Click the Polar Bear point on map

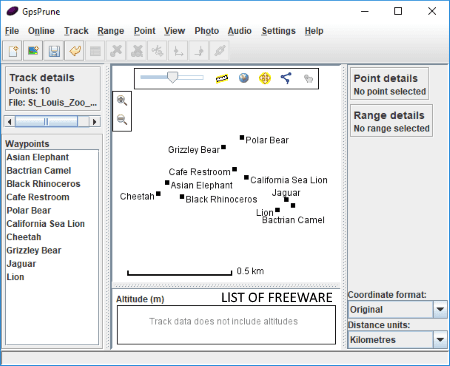(242, 137)
